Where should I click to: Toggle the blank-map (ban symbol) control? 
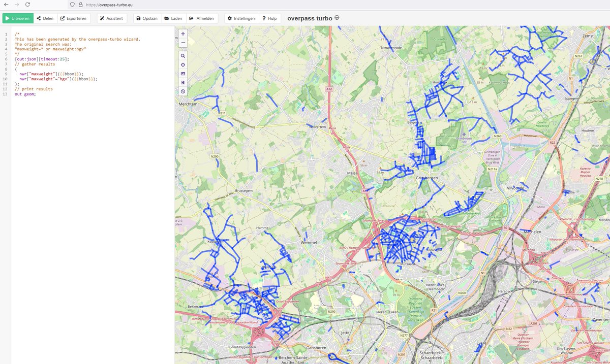(x=183, y=91)
